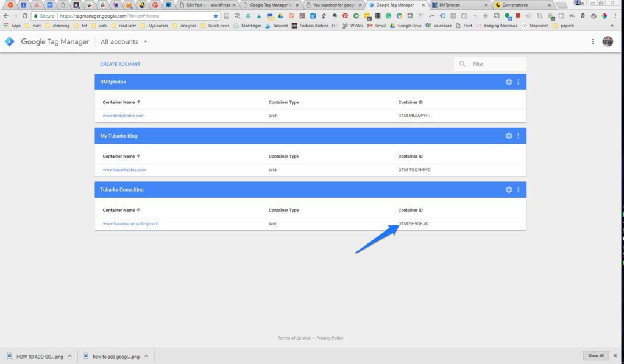Open the user profile avatar
Viewport: 624px width, 364px height.
click(608, 41)
